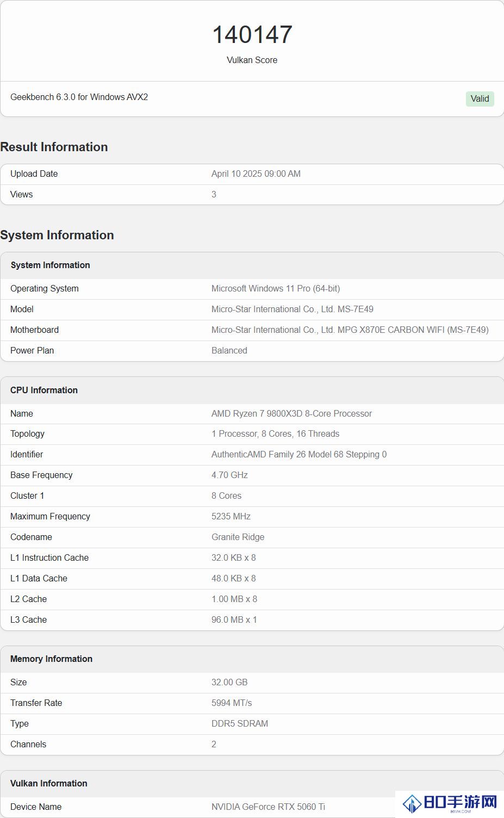Screen dimensions: 504x818
Task: Click the Channels row label
Action: coord(28,744)
